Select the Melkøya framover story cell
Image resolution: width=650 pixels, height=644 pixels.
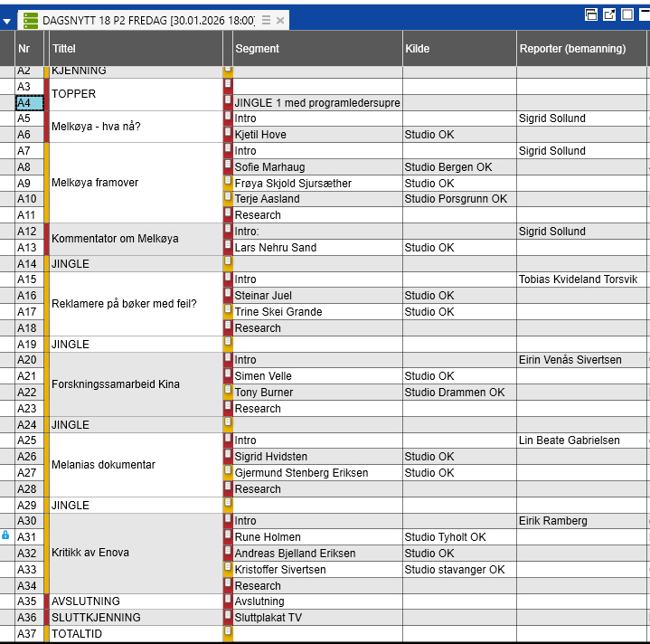(x=136, y=183)
